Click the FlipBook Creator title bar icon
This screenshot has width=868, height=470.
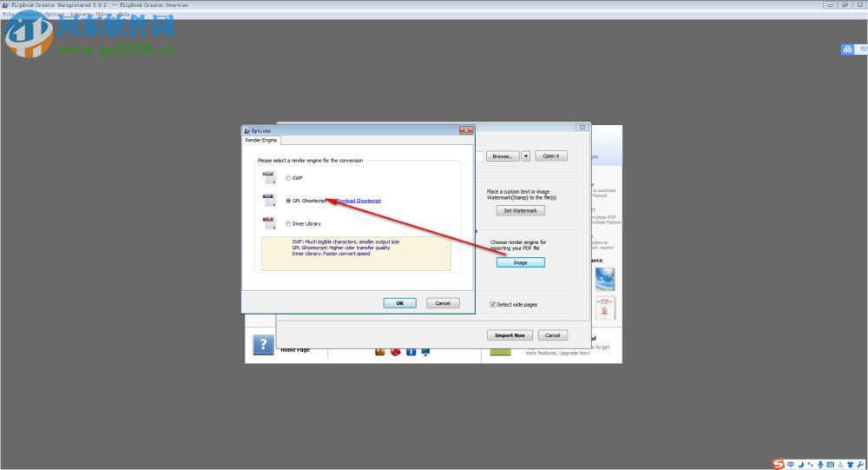point(5,5)
